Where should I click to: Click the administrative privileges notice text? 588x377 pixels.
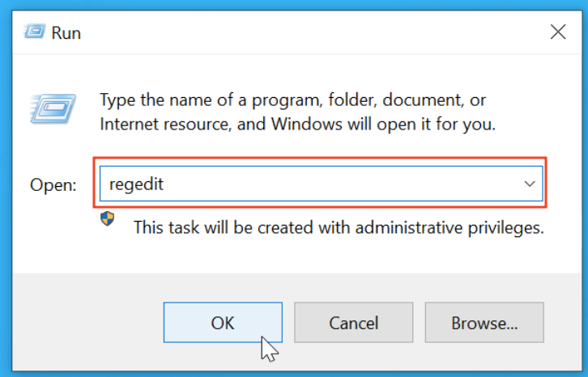338,227
